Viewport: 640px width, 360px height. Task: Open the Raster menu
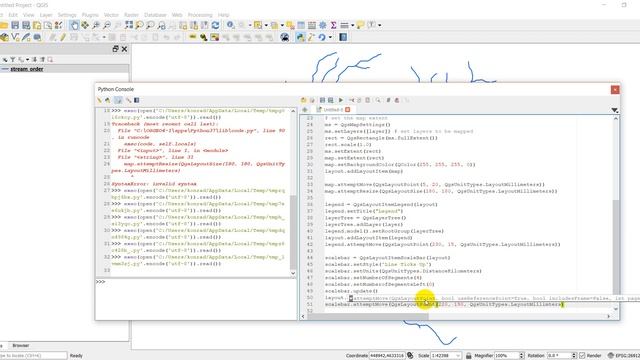131,15
